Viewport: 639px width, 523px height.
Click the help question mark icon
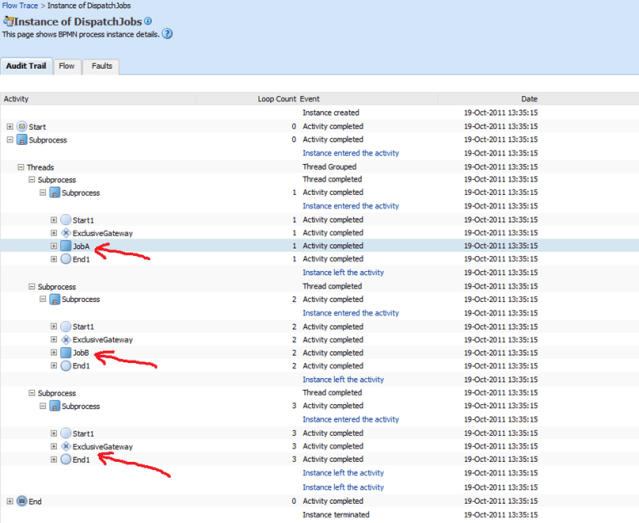coord(167,34)
